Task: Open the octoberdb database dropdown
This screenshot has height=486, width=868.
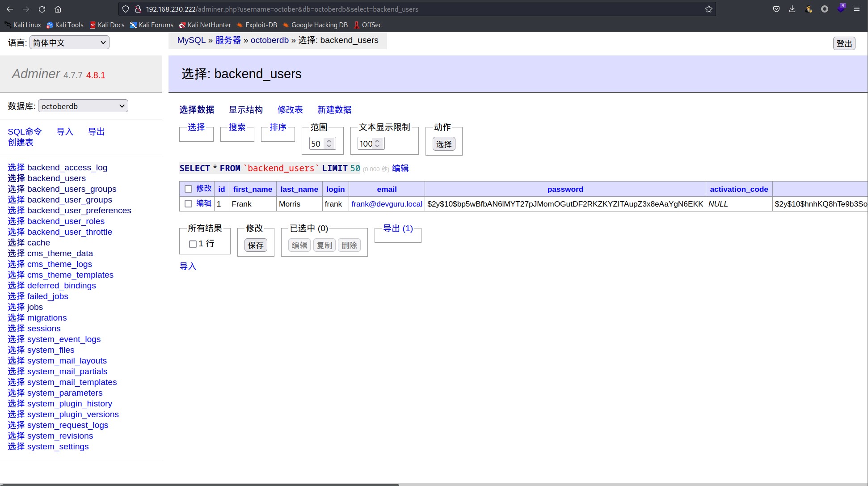Action: click(83, 106)
